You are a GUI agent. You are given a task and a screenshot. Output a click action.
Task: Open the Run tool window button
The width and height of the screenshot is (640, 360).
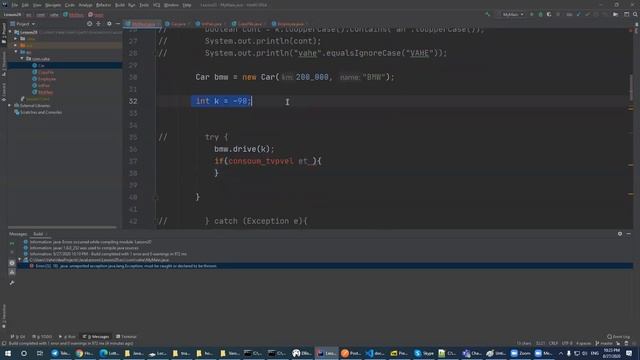67,337
